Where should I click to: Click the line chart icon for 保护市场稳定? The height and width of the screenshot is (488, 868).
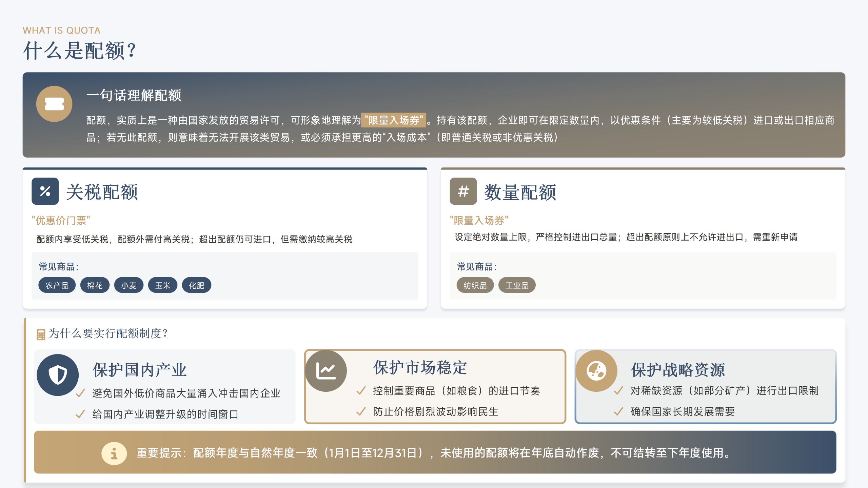(326, 371)
